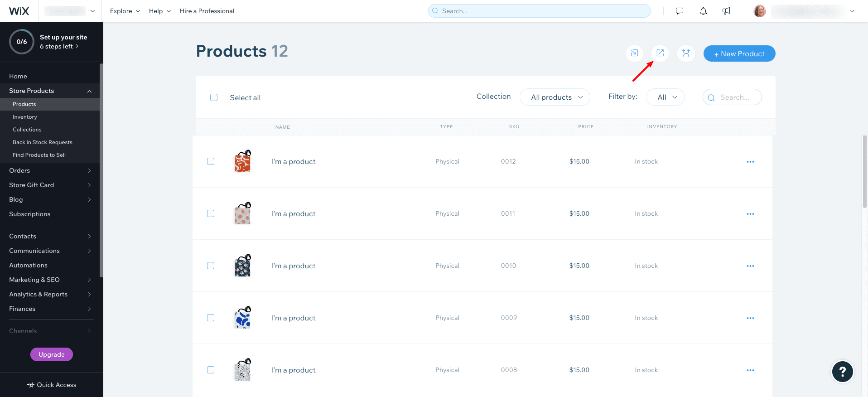Open the chat messages icon
868x397 pixels.
click(x=679, y=11)
